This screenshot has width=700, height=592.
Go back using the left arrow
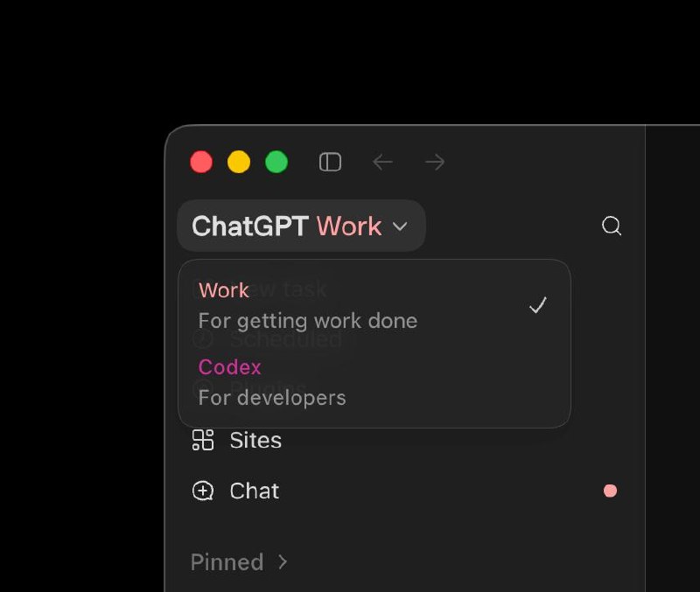click(x=382, y=162)
